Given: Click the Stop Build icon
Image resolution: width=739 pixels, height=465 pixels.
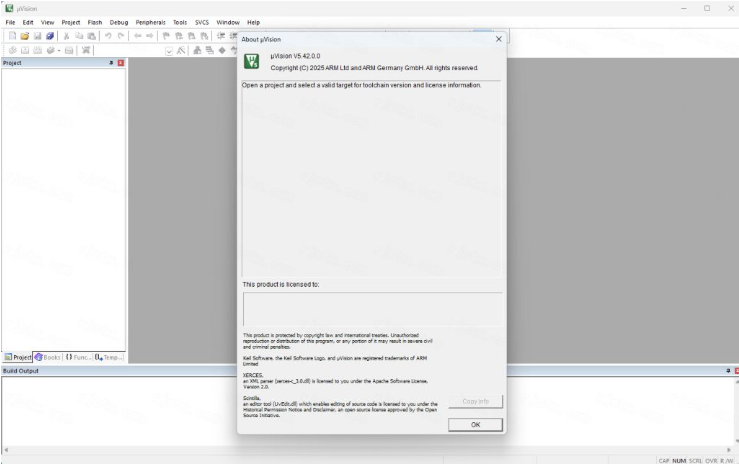Looking at the screenshot, I should 69,50.
